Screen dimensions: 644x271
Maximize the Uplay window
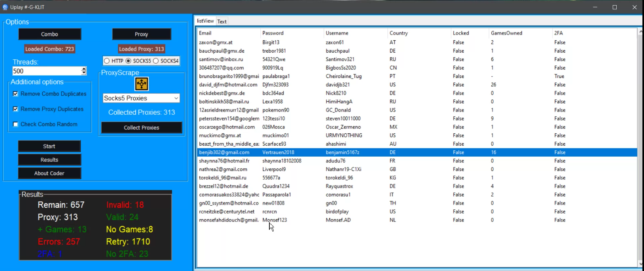click(x=615, y=7)
